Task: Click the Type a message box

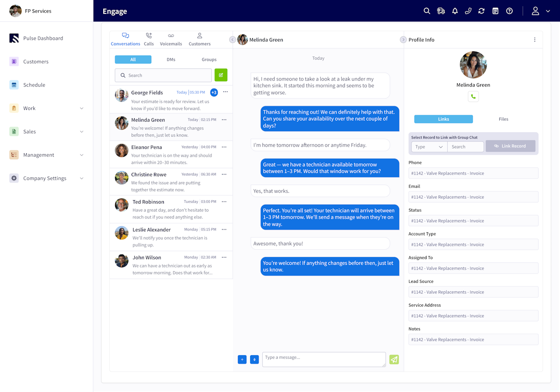Action: click(324, 359)
